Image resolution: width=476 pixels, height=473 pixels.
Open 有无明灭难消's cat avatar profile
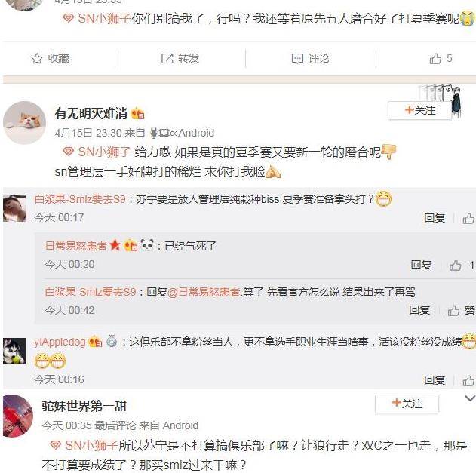point(24,123)
